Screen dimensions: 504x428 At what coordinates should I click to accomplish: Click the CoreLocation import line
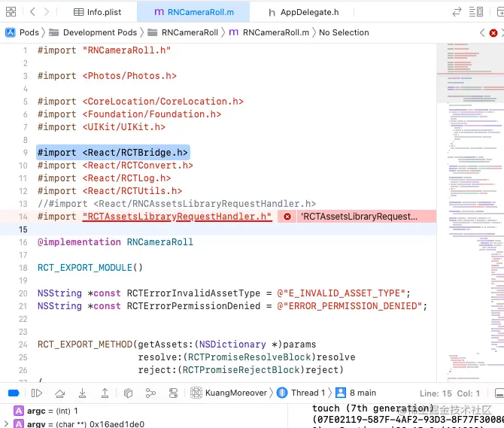coord(141,102)
